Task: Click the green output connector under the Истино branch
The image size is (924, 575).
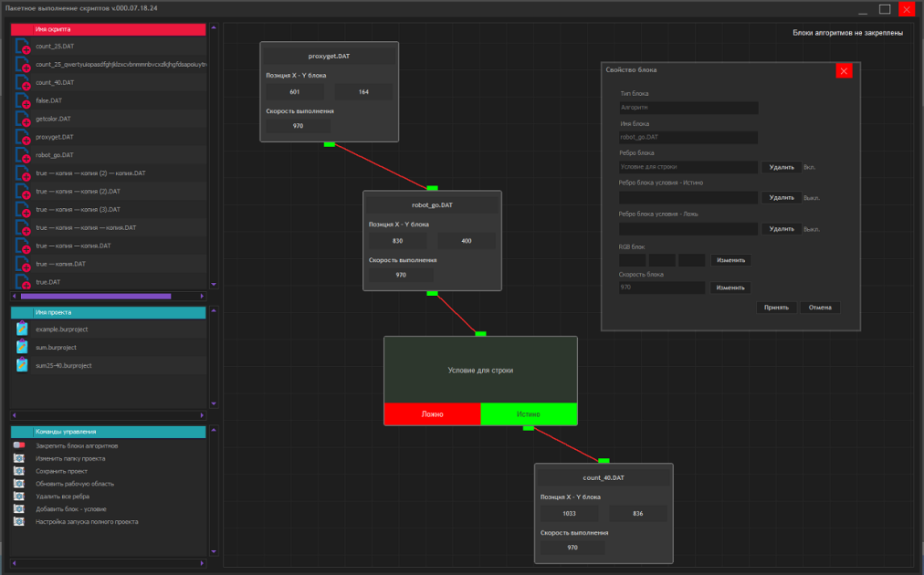Action: point(529,428)
